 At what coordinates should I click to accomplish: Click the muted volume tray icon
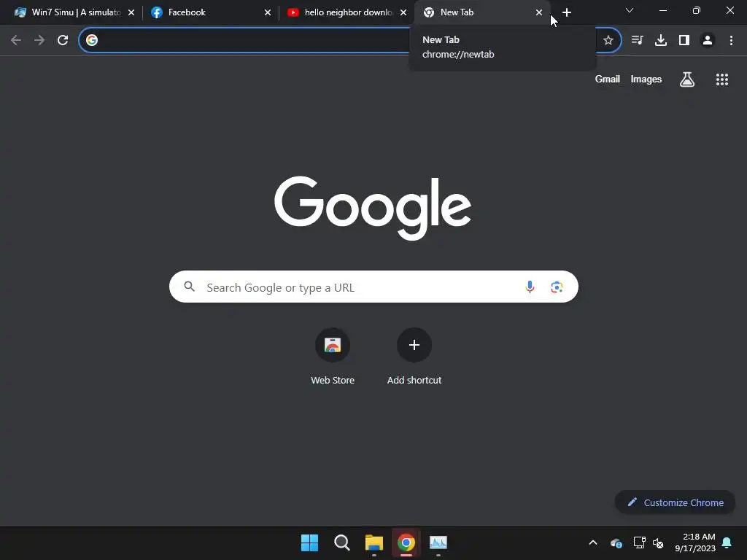[x=659, y=542]
